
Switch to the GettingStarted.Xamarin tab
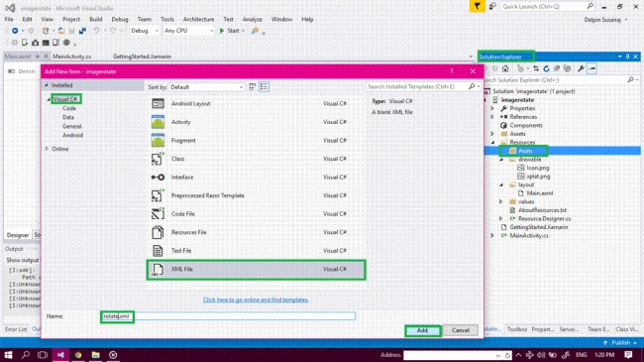[142, 57]
